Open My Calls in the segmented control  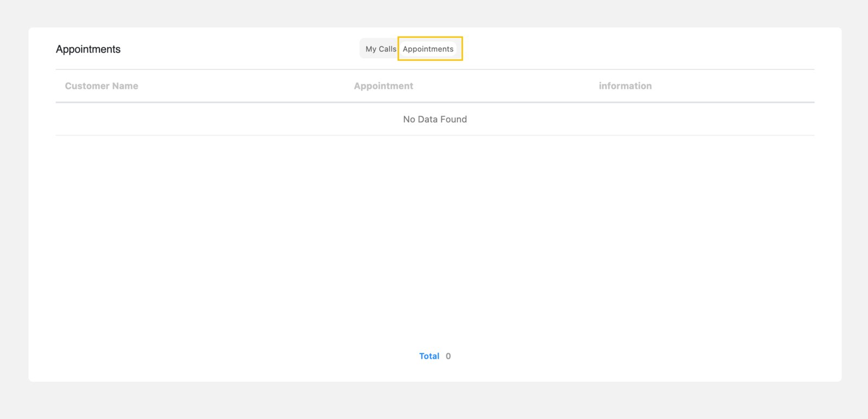click(x=380, y=49)
